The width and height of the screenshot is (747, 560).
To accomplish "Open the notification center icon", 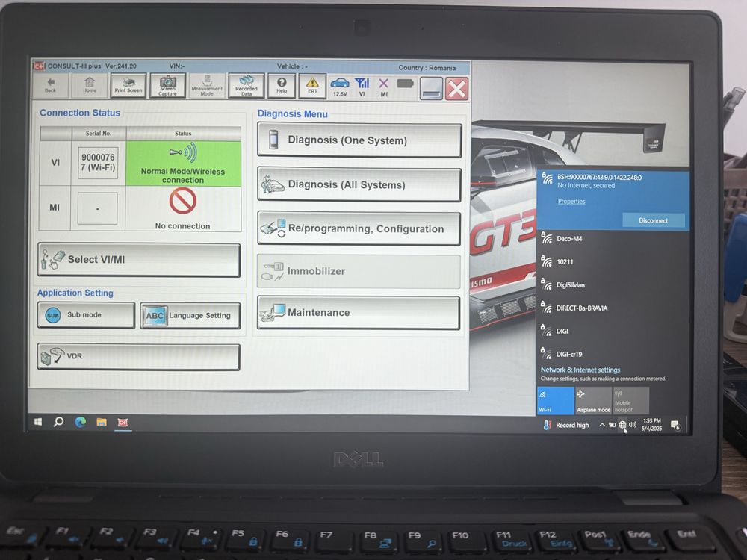I will [x=675, y=425].
